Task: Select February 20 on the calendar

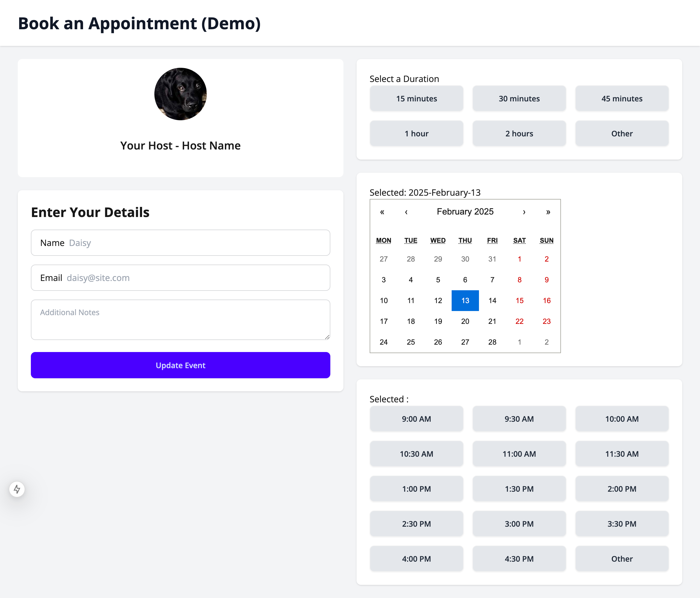Action: coord(465,321)
